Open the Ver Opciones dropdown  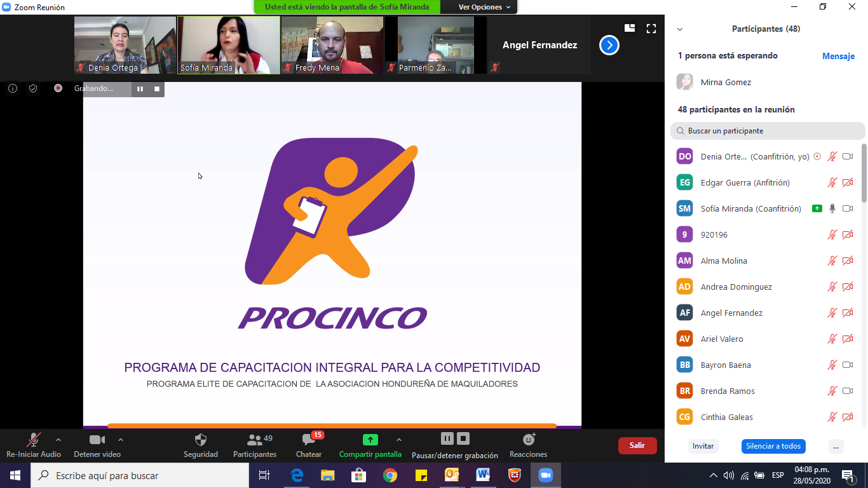pyautogui.click(x=485, y=7)
